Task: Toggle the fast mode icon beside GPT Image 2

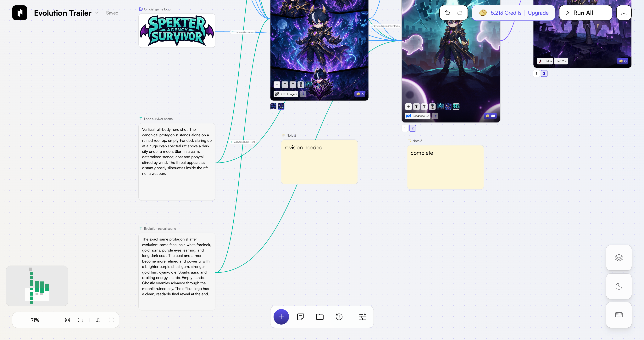Action: pos(303,94)
